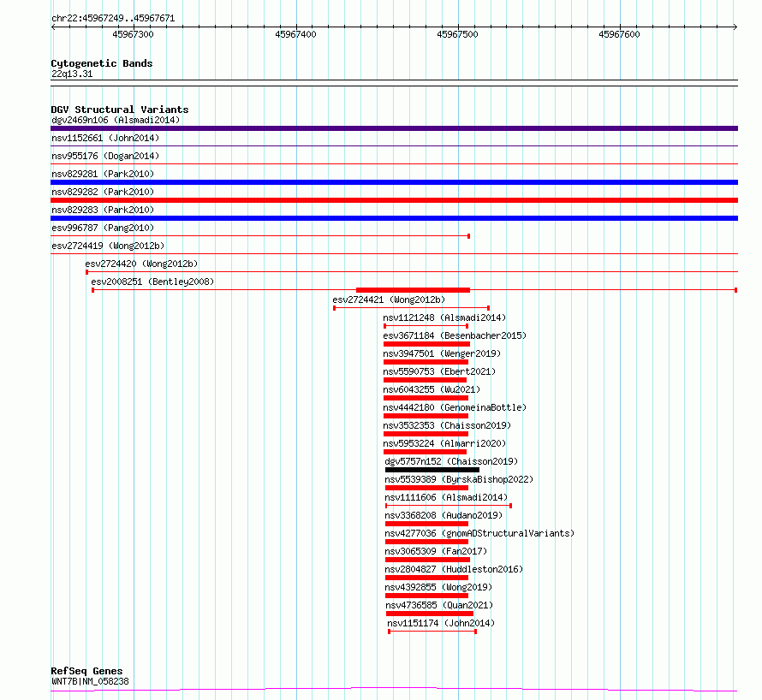The height and width of the screenshot is (700, 762).
Task: Select the nsv5590753 (Ebert2021) label
Action: (x=439, y=371)
